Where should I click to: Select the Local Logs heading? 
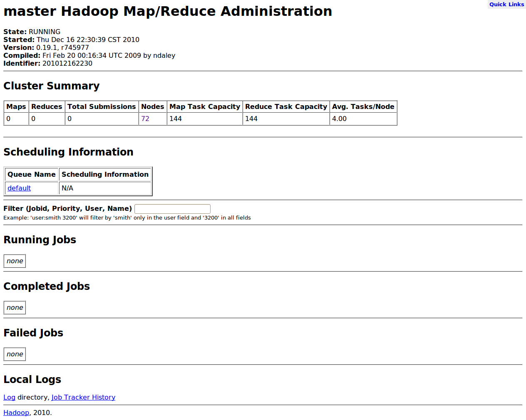tap(32, 379)
